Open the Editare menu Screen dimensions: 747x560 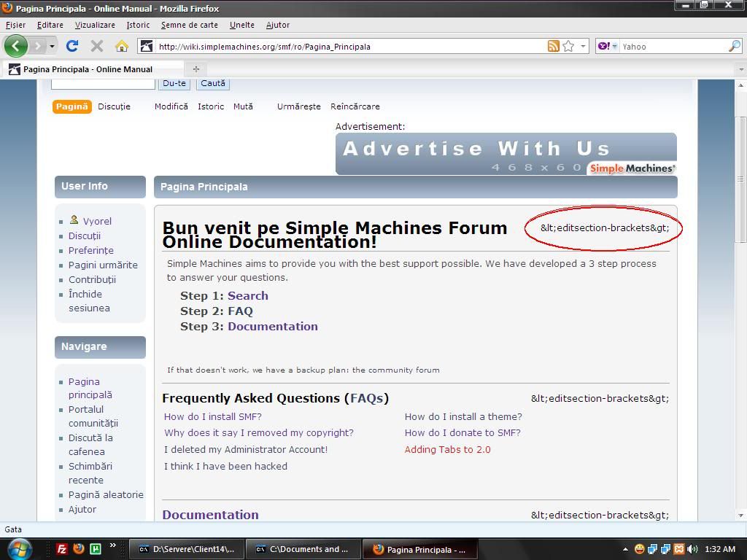(50, 25)
